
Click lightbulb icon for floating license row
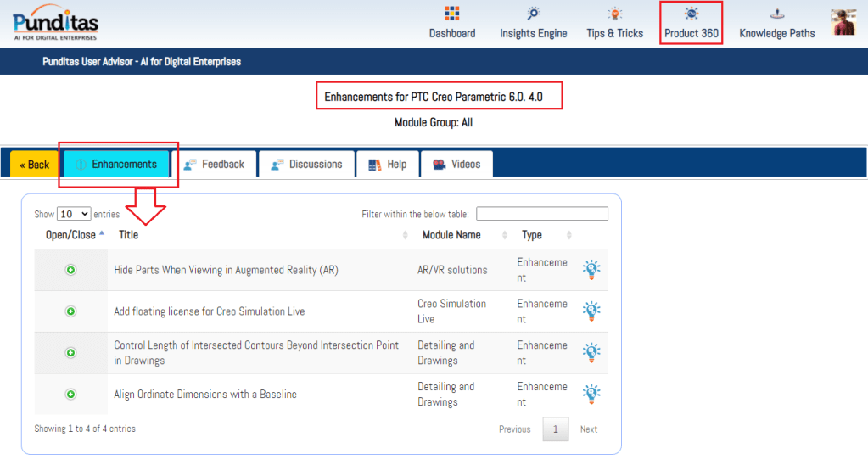pyautogui.click(x=591, y=311)
